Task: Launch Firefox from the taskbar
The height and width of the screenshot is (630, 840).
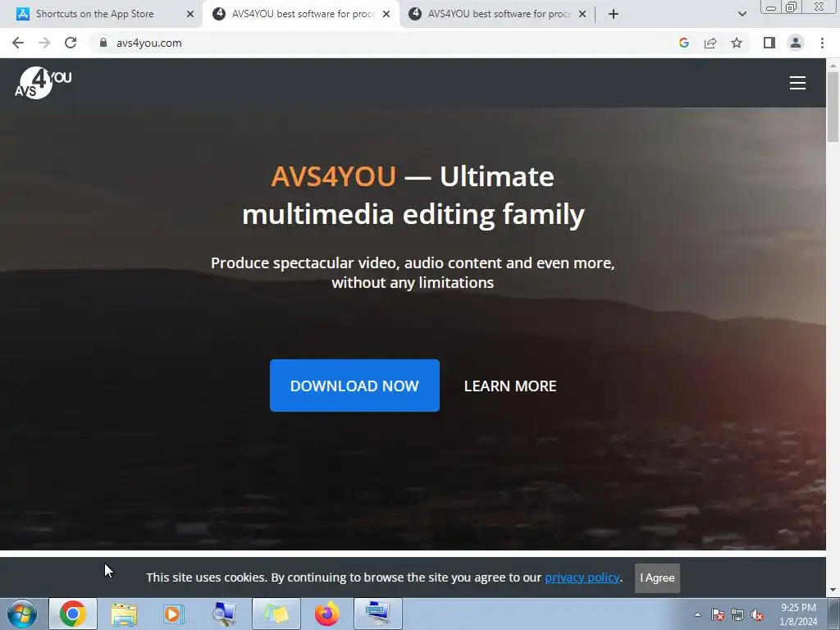Action: click(x=326, y=614)
